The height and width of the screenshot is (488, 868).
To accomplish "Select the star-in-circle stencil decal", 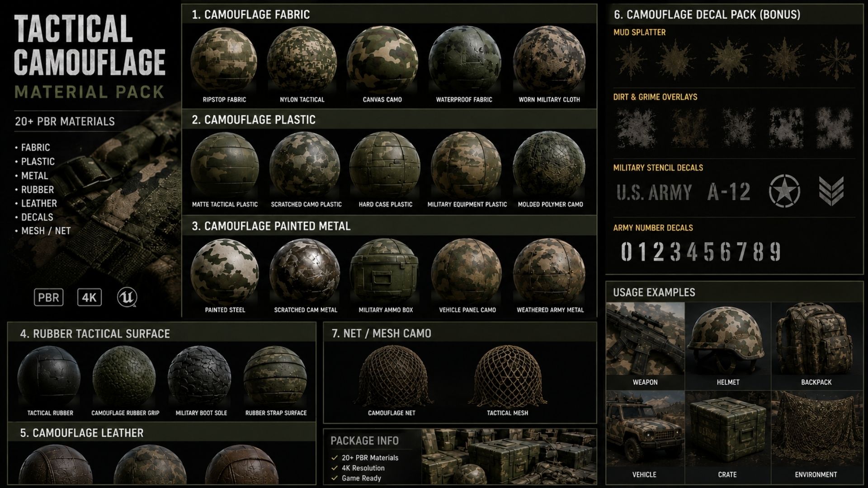I will point(784,191).
